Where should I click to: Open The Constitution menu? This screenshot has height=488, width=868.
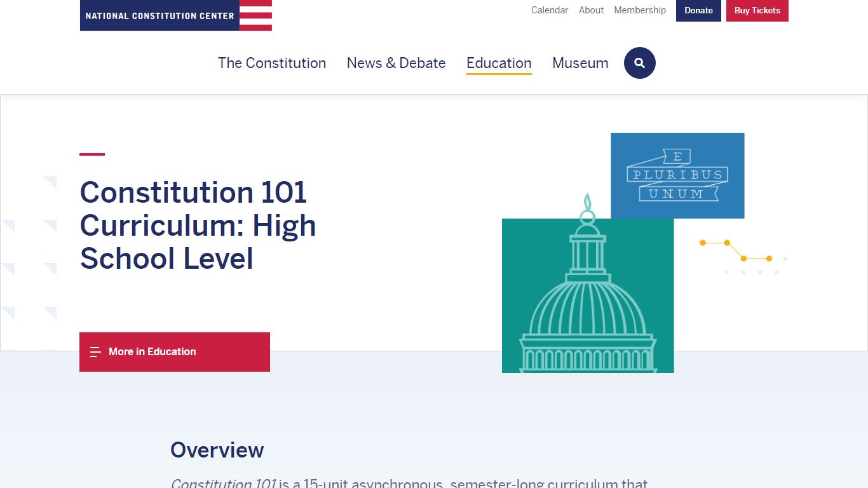[272, 63]
